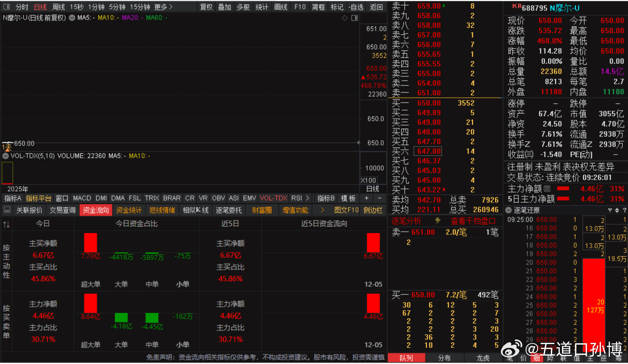Select the 分布 tab

[444, 358]
